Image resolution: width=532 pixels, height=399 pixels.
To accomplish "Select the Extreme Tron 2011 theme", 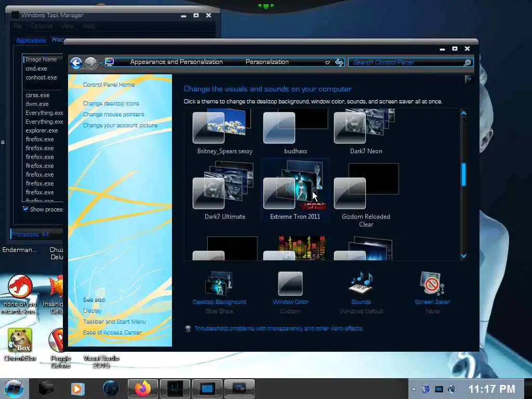I will (x=295, y=191).
